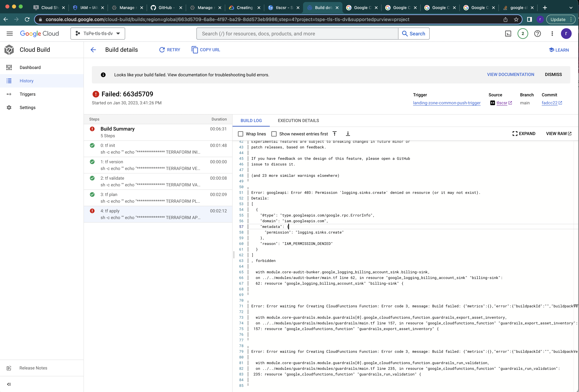Open the help panel

538,33
